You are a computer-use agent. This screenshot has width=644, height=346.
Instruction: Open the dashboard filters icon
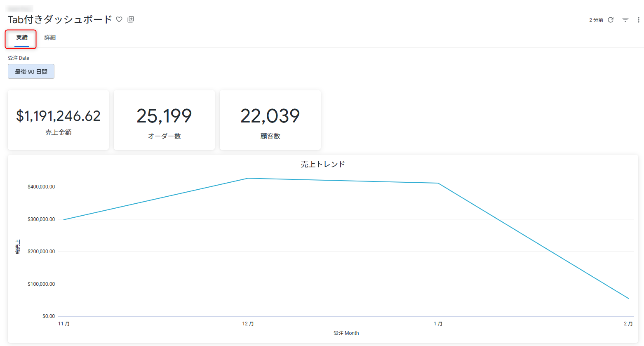pos(625,19)
